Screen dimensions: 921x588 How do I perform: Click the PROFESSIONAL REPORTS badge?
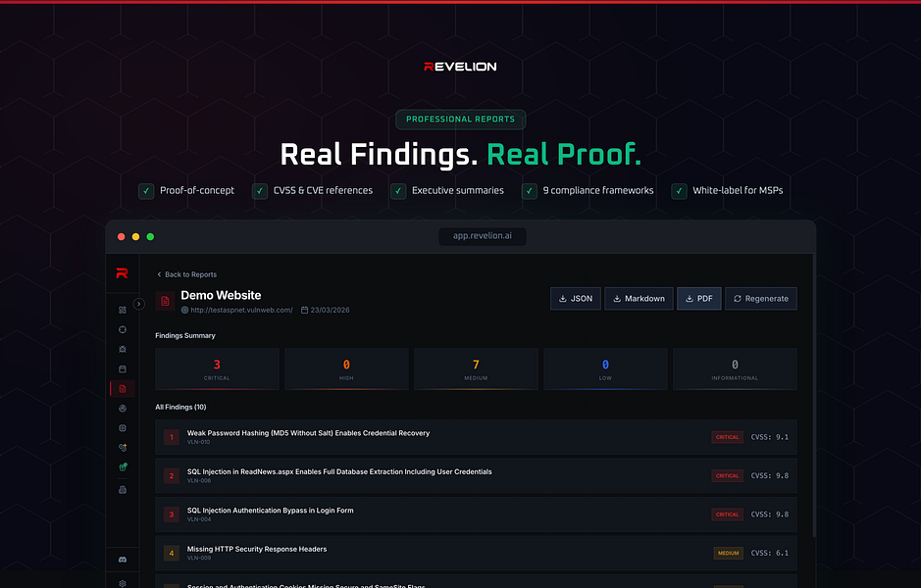point(461,120)
